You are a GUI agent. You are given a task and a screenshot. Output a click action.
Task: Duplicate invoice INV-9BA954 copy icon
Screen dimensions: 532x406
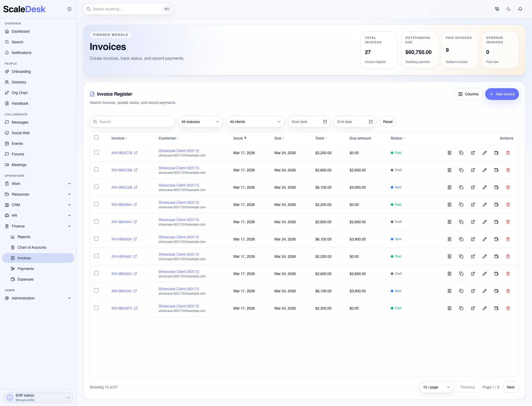(461, 205)
